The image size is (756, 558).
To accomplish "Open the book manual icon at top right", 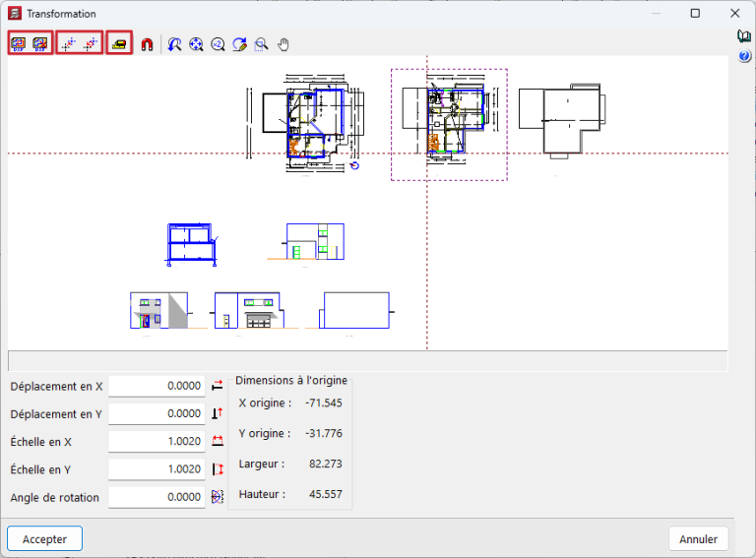I will pyautogui.click(x=744, y=36).
